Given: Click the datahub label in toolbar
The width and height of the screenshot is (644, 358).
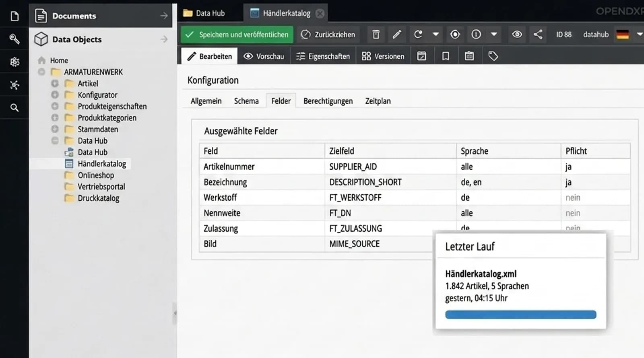Looking at the screenshot, I should coord(596,35).
